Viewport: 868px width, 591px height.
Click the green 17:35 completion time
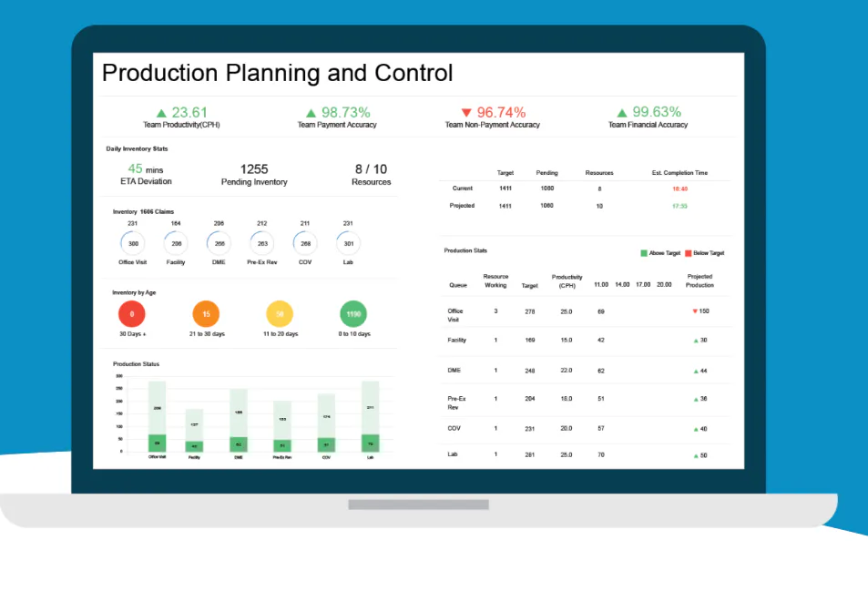(679, 207)
